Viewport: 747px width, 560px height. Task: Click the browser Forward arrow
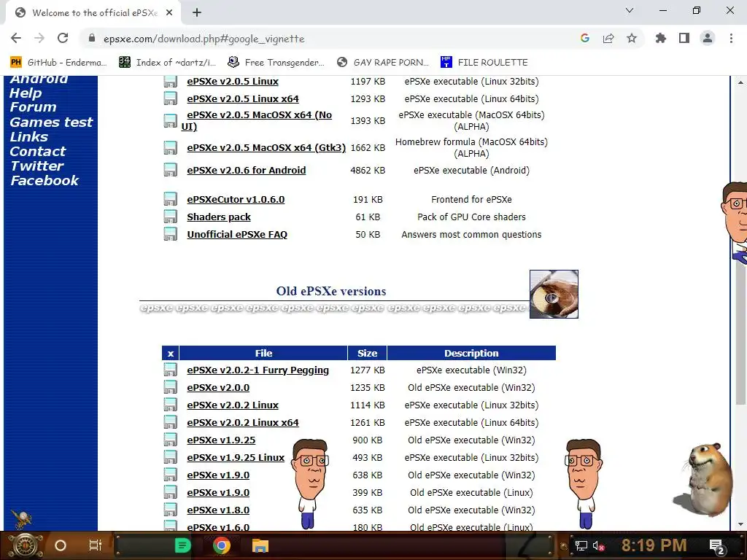(x=39, y=38)
